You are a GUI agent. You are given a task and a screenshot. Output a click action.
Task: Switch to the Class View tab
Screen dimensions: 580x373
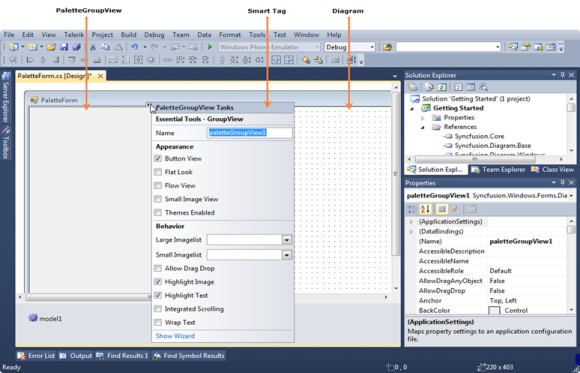coord(552,169)
